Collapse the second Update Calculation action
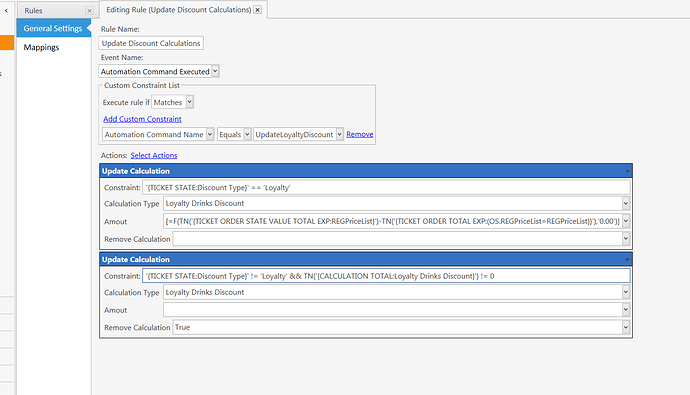 tap(627, 259)
